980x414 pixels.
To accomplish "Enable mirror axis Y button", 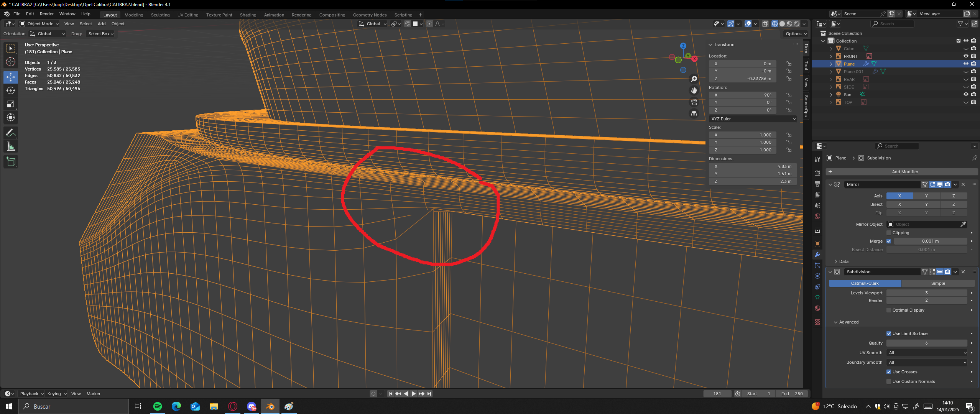I will pos(926,196).
